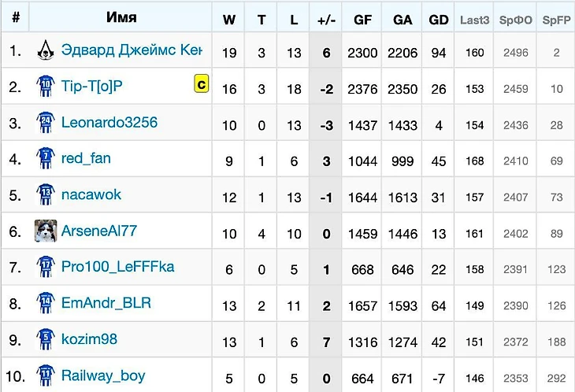Click the number 11 jersey icon beside Railway_boy

point(46,375)
